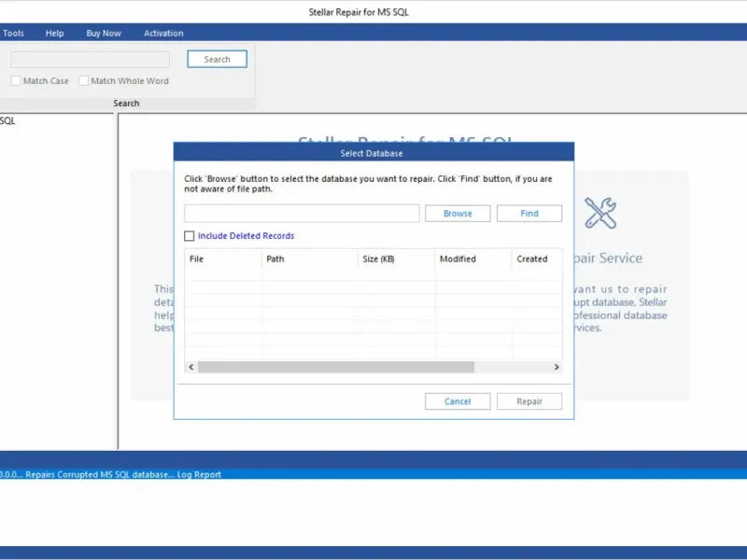The width and height of the screenshot is (747, 560).
Task: Sort file list by Size (KB) column
Action: (396, 259)
